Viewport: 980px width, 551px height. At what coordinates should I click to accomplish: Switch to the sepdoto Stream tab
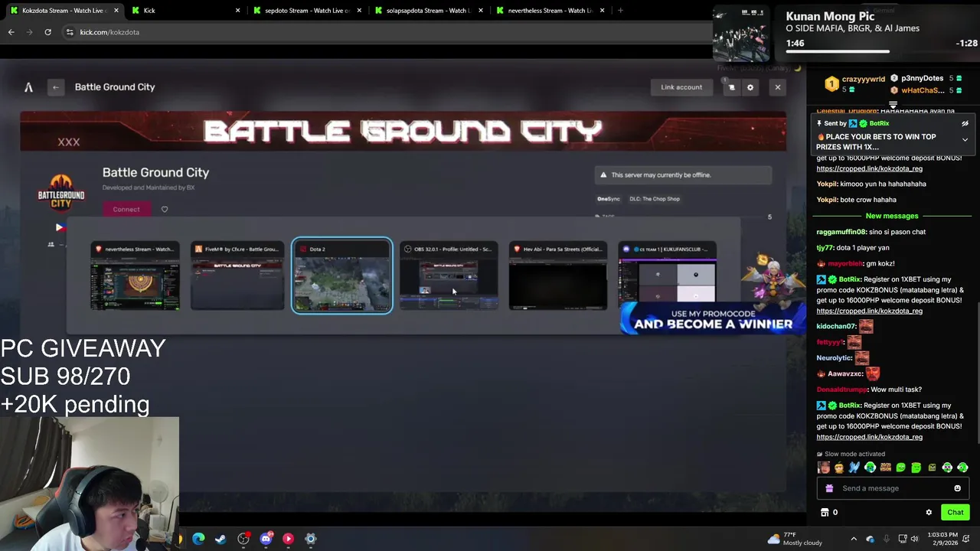click(x=306, y=11)
